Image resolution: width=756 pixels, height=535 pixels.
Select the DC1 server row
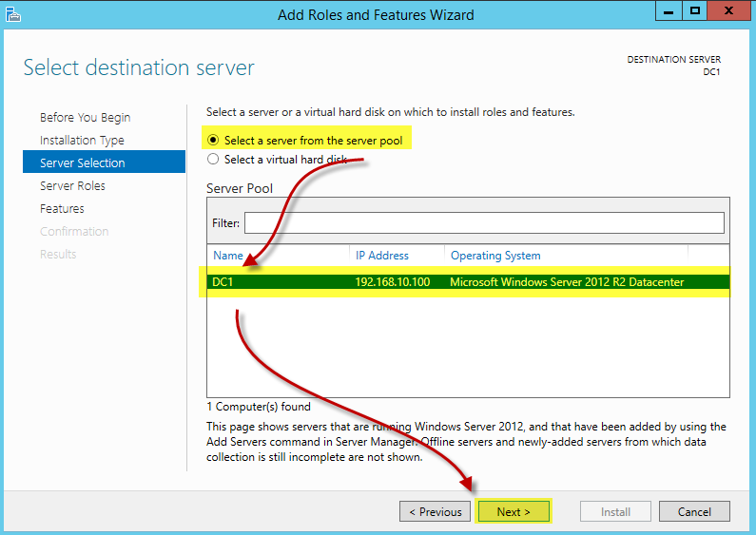click(x=468, y=282)
